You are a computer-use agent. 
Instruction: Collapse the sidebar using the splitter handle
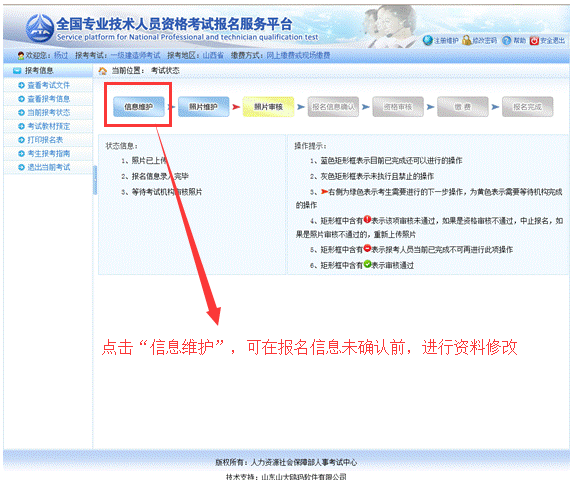click(x=95, y=180)
